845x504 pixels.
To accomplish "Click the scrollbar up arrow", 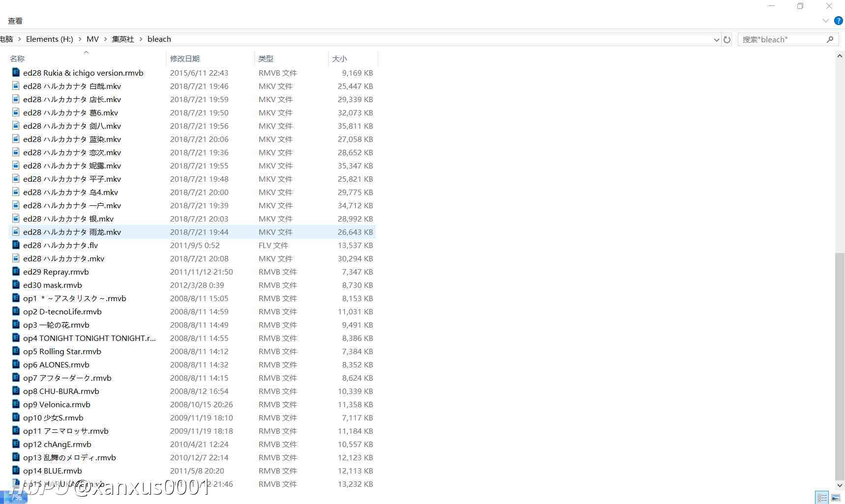I will 840,56.
